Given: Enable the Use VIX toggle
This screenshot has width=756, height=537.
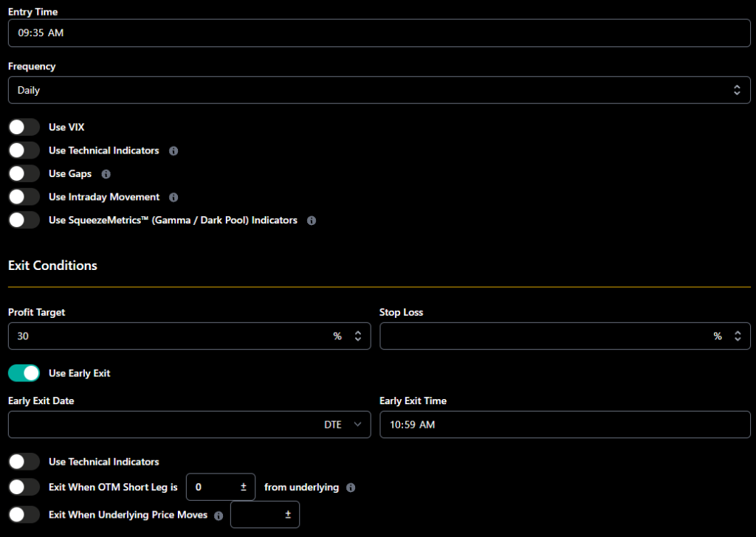Looking at the screenshot, I should point(24,128).
